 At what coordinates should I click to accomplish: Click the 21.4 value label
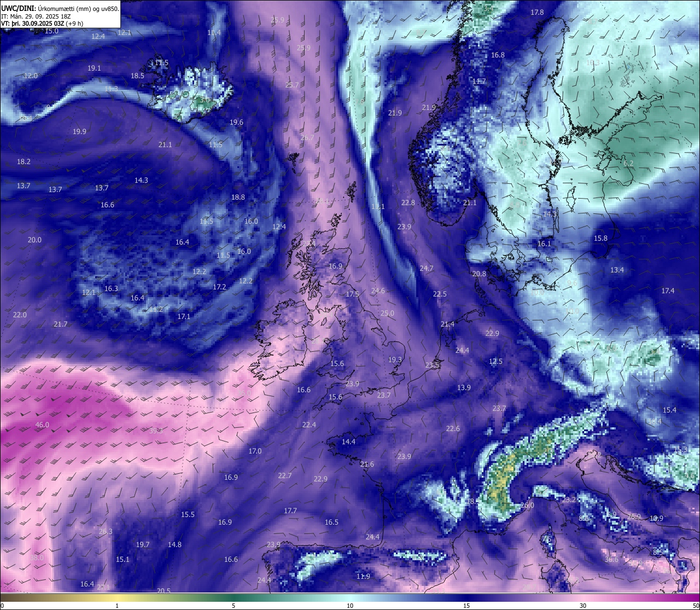[447, 324]
